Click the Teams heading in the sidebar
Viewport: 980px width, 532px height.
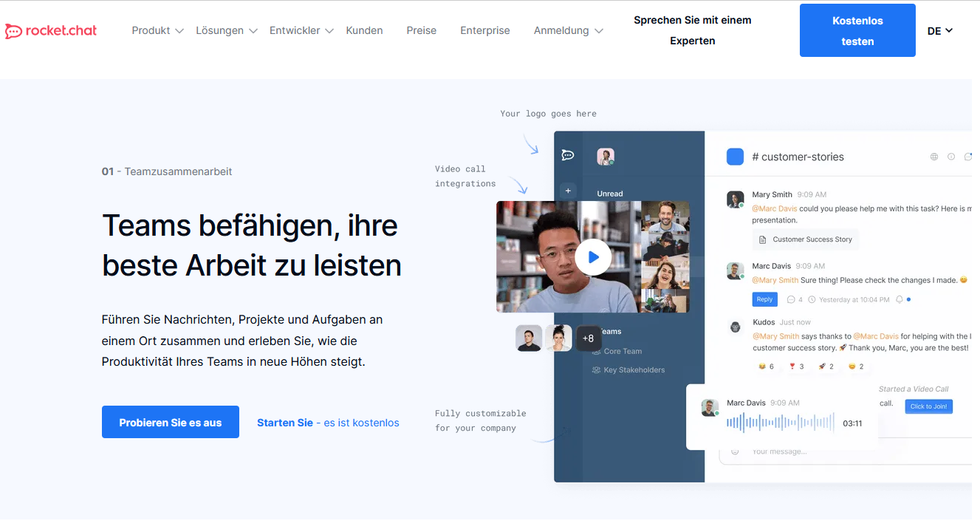coord(610,332)
